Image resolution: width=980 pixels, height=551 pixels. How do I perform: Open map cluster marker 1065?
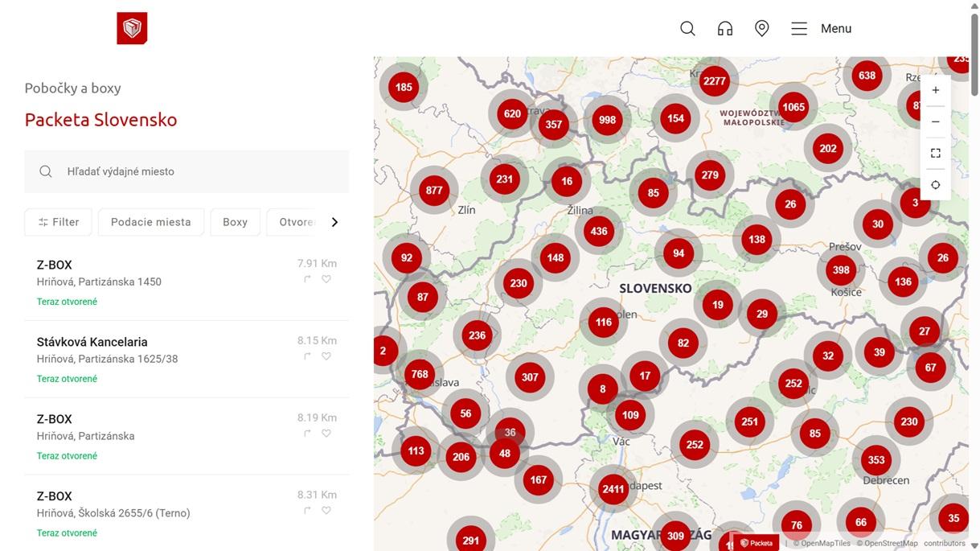[793, 107]
